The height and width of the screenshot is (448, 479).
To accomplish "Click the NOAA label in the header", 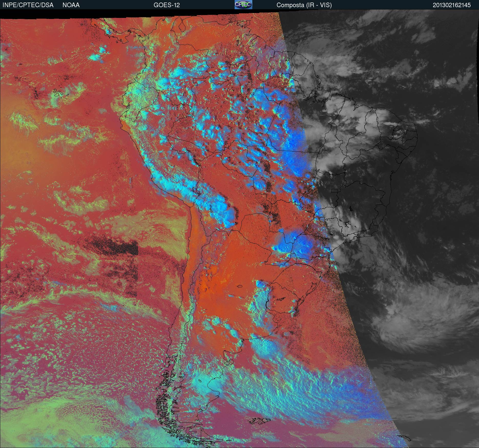I will tap(71, 5).
